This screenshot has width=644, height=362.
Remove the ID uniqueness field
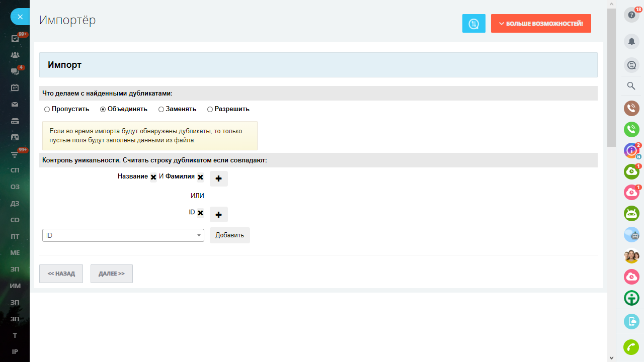200,213
